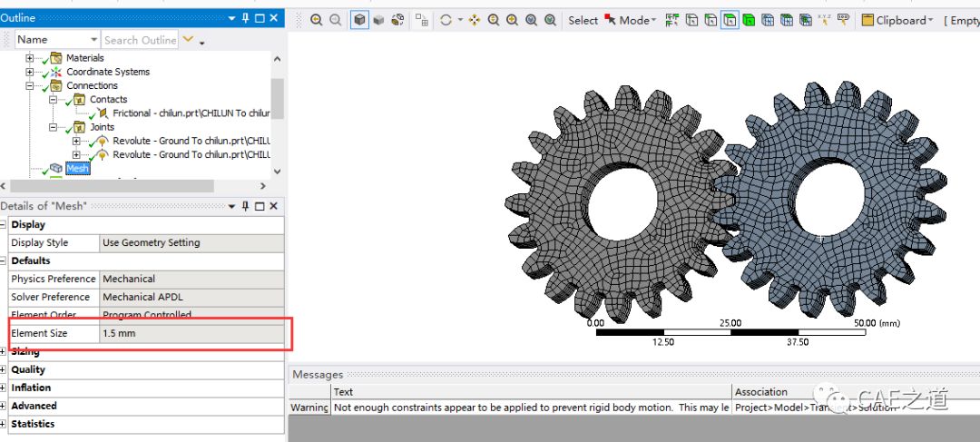Select the Joints folder
Viewport: 980px width, 442px height.
[102, 126]
